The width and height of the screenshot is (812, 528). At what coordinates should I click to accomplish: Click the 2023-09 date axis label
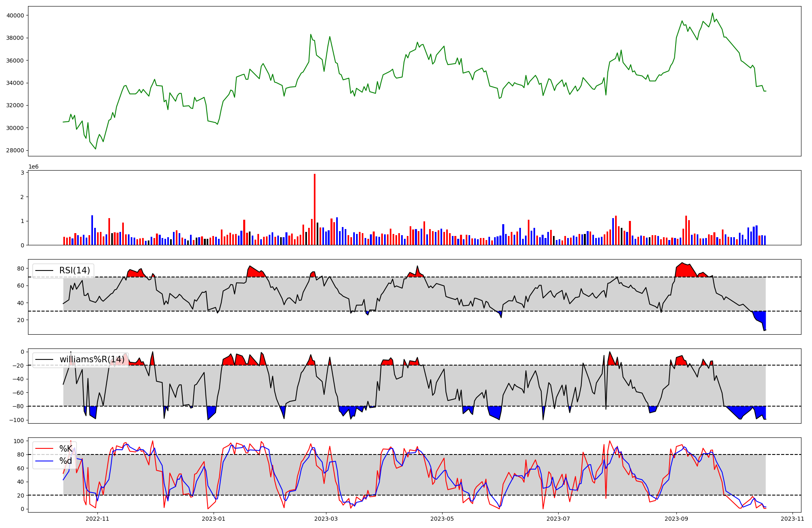[676, 519]
